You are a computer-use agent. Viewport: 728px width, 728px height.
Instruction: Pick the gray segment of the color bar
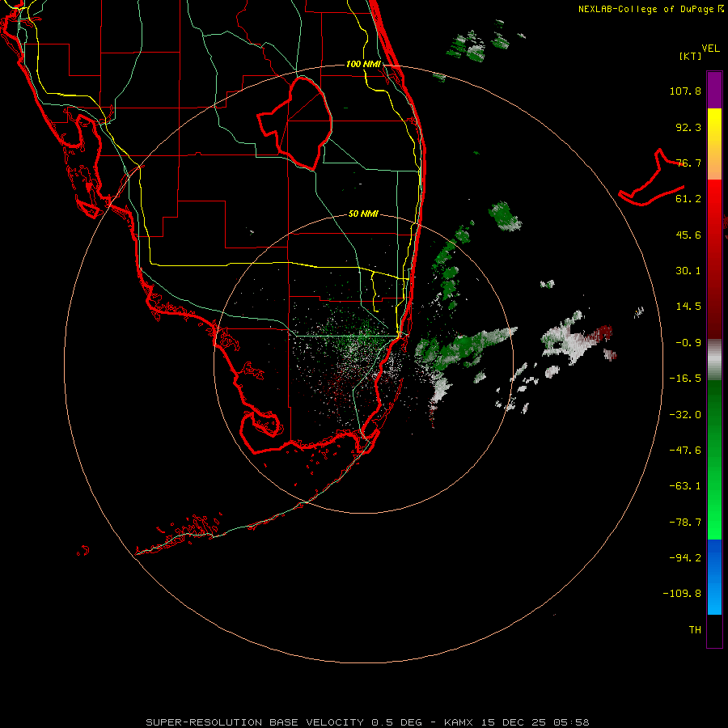[x=714, y=360]
